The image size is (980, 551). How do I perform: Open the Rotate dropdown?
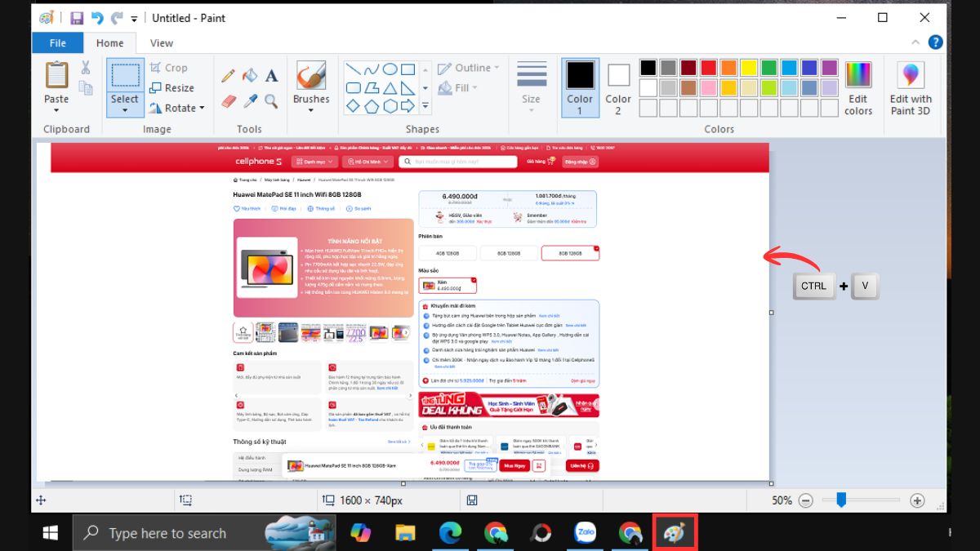point(177,108)
